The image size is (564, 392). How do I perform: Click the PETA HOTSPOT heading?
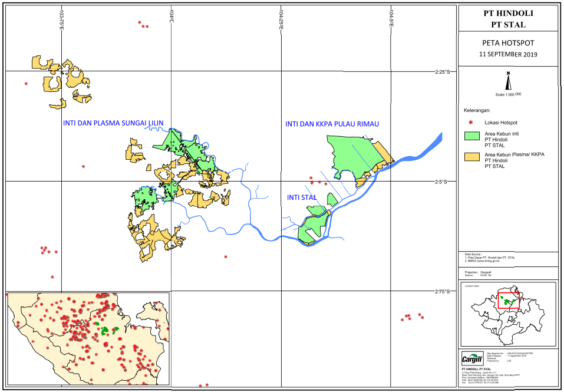coord(508,43)
